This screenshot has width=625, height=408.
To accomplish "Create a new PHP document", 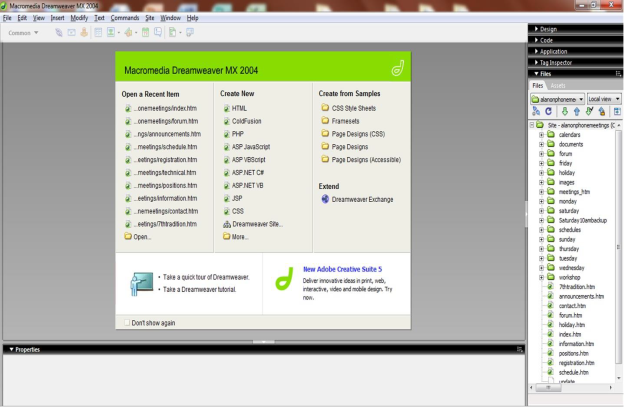I will point(238,134).
